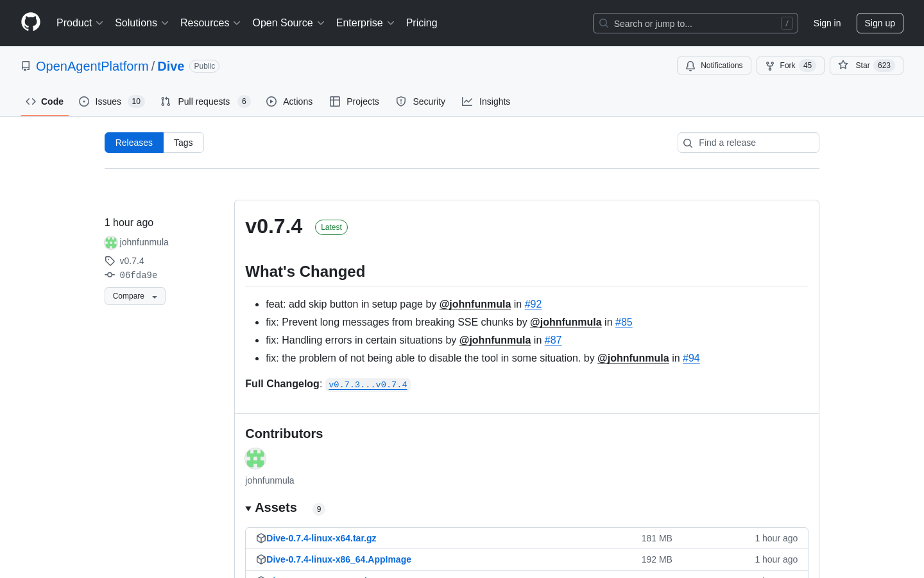924x578 pixels.
Task: Open the v0.7.4 release title
Action: pyautogui.click(x=273, y=226)
